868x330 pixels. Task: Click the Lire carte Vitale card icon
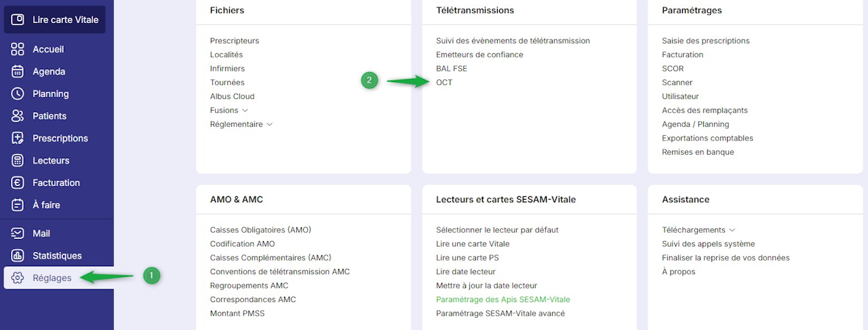click(18, 20)
